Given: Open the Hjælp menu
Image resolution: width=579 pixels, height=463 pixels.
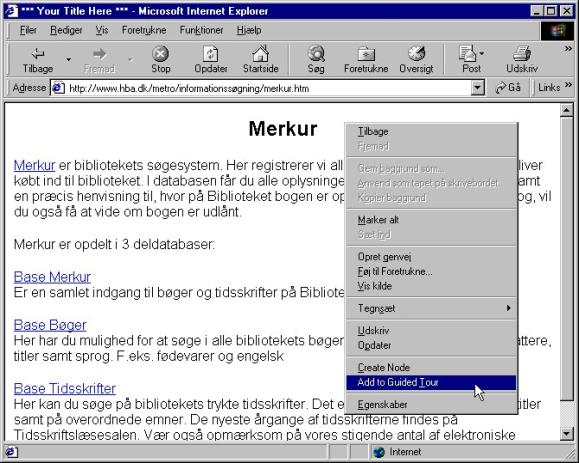Looking at the screenshot, I should coord(249,30).
